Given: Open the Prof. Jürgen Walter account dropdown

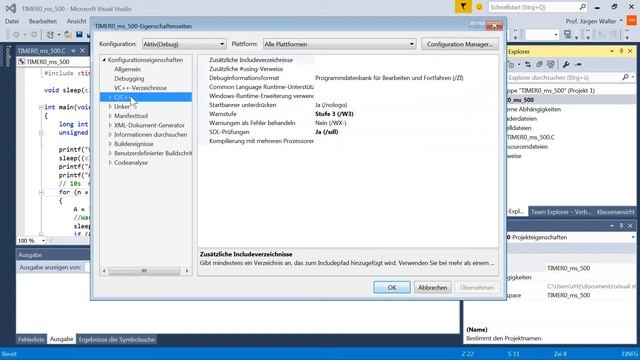Looking at the screenshot, I should click(621, 21).
